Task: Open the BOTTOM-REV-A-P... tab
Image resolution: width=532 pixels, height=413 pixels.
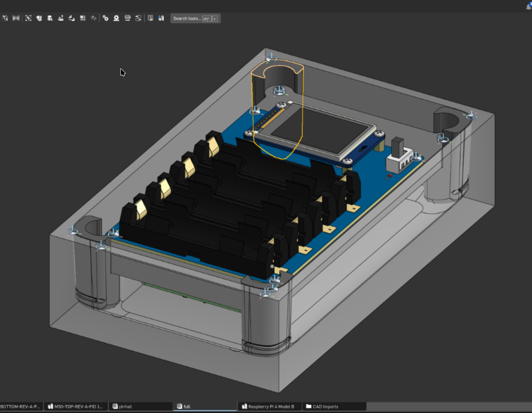Action: [x=20, y=407]
